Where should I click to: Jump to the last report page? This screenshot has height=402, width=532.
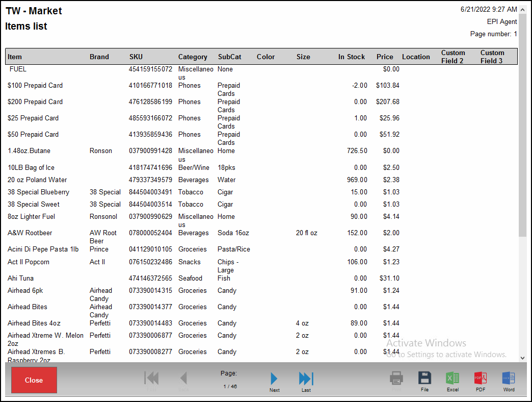306,382
